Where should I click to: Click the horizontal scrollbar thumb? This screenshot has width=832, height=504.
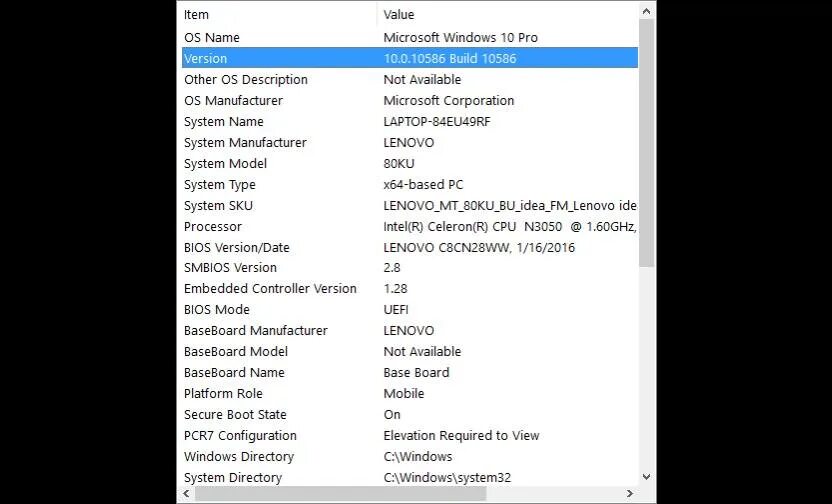coord(340,493)
